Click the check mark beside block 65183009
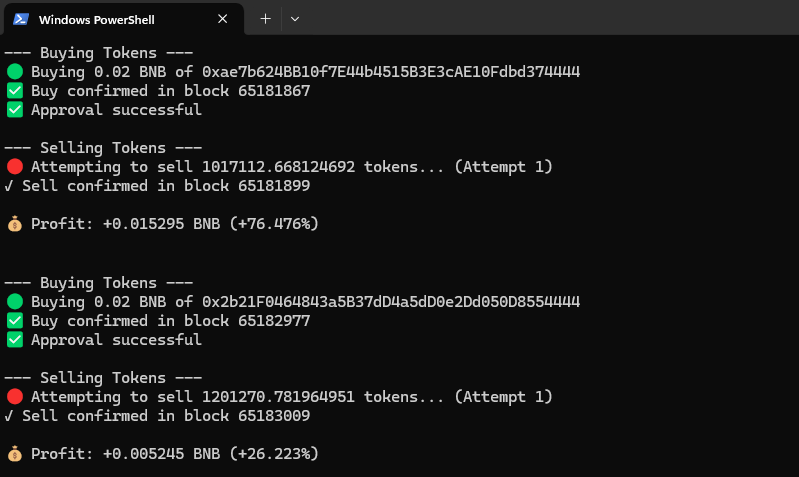799x477 pixels. [x=9, y=416]
